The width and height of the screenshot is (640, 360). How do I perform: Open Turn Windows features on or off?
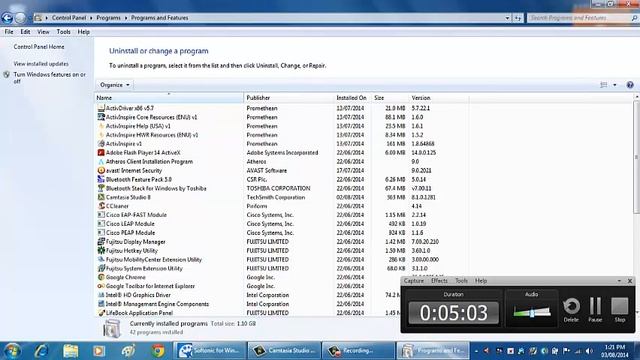49,78
